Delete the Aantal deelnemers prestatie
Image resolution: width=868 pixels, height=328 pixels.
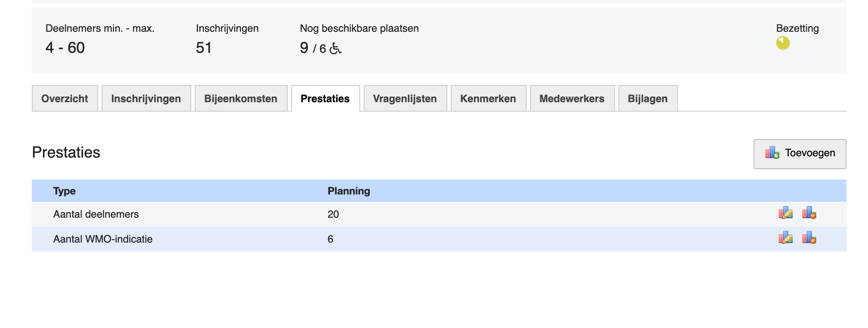(809, 213)
